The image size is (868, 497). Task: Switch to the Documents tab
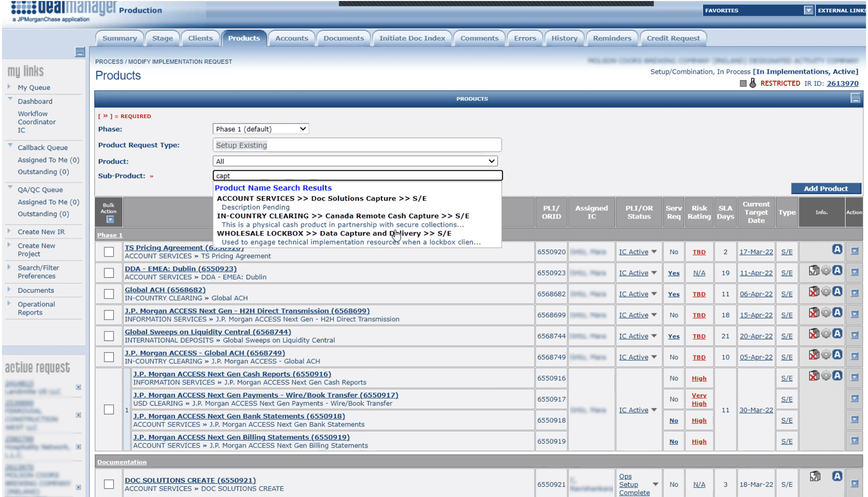tap(343, 38)
